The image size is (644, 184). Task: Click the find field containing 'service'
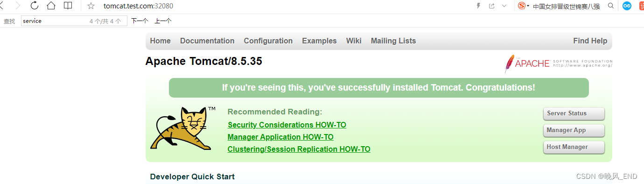pos(74,21)
